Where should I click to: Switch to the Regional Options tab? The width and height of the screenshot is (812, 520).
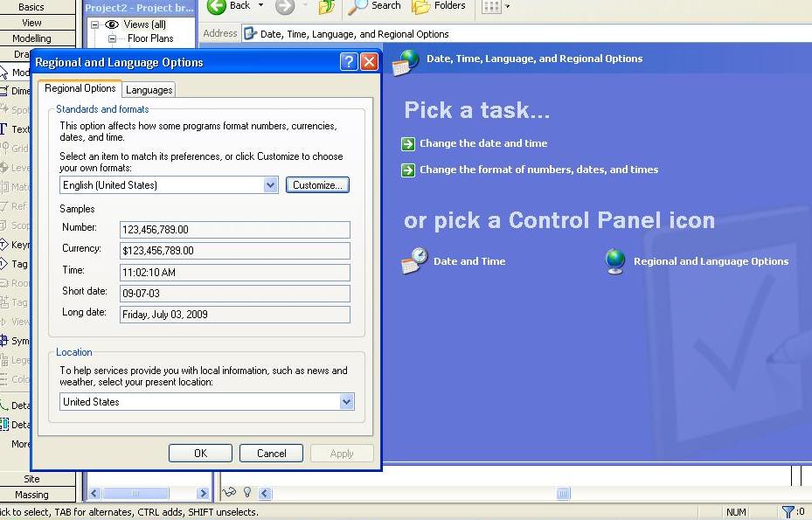(x=80, y=88)
